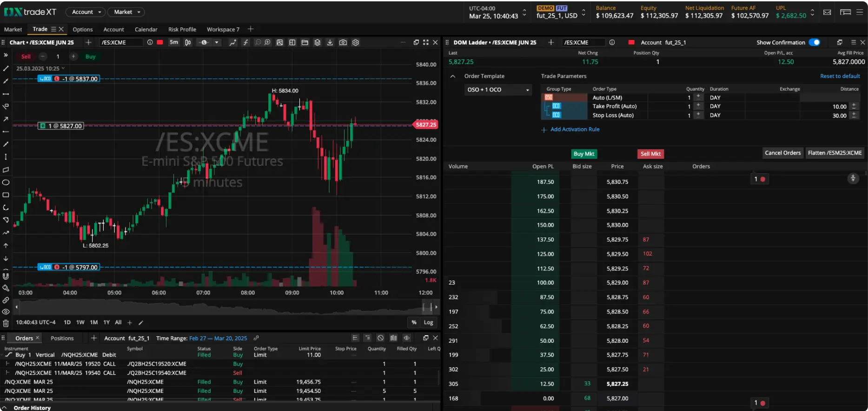Toggle Show Confirmation switch
This screenshot has height=411, width=868.
(x=814, y=42)
